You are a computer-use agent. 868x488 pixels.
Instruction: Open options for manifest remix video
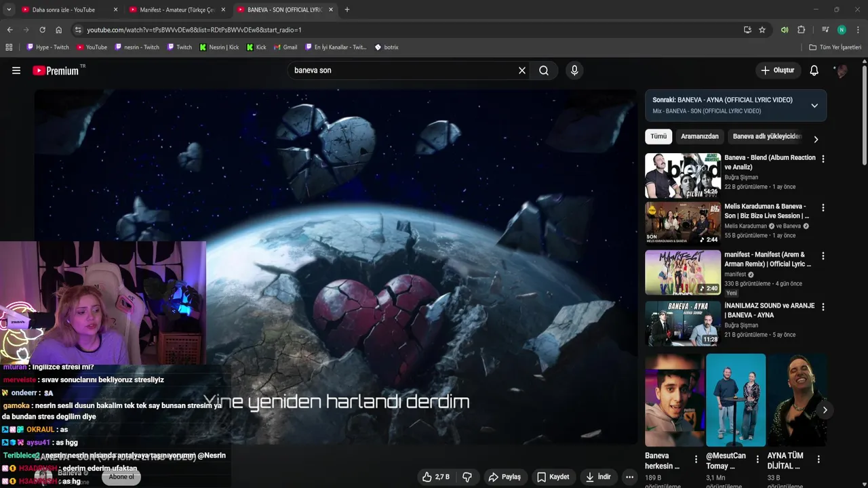(x=823, y=256)
